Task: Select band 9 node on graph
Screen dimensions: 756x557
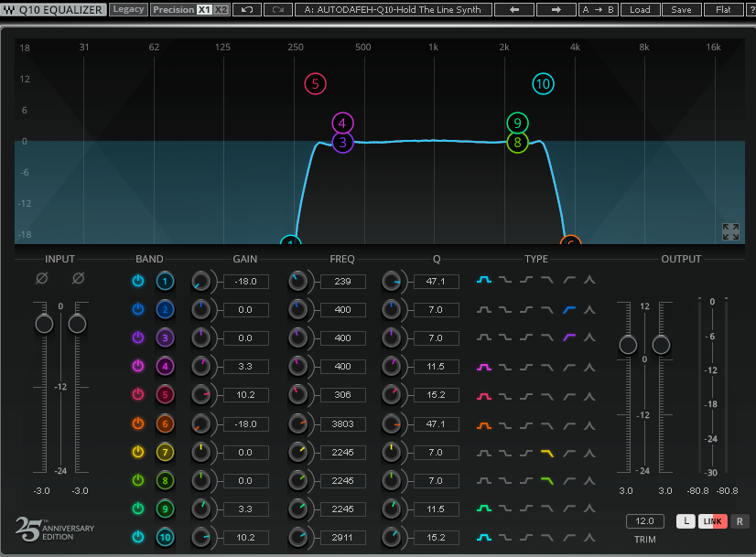Action: [517, 123]
